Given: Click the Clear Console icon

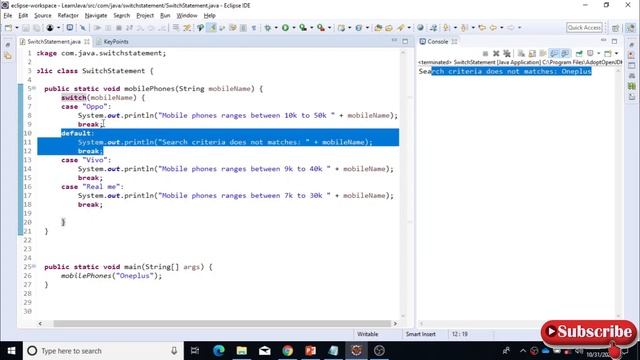Looking at the screenshot, I should click(x=521, y=53).
